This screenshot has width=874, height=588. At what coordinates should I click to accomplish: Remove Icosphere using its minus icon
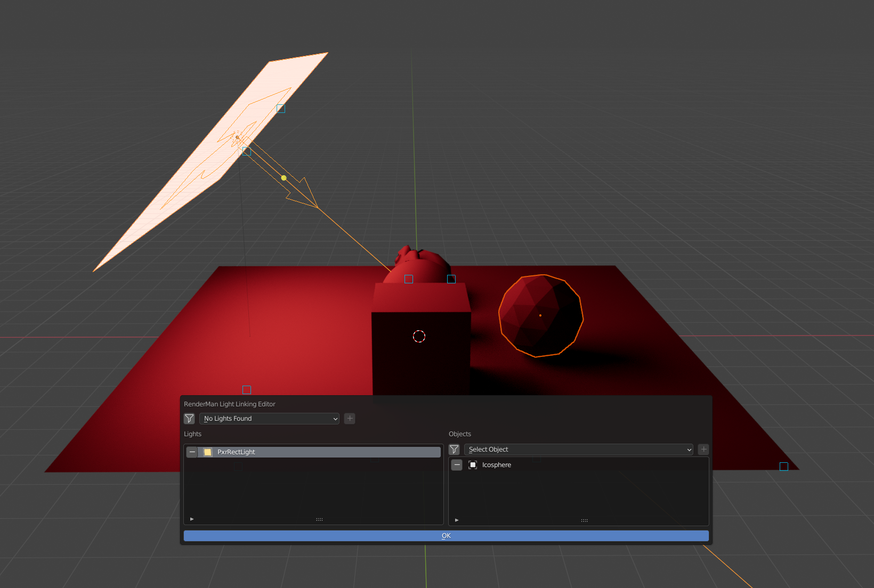click(457, 465)
